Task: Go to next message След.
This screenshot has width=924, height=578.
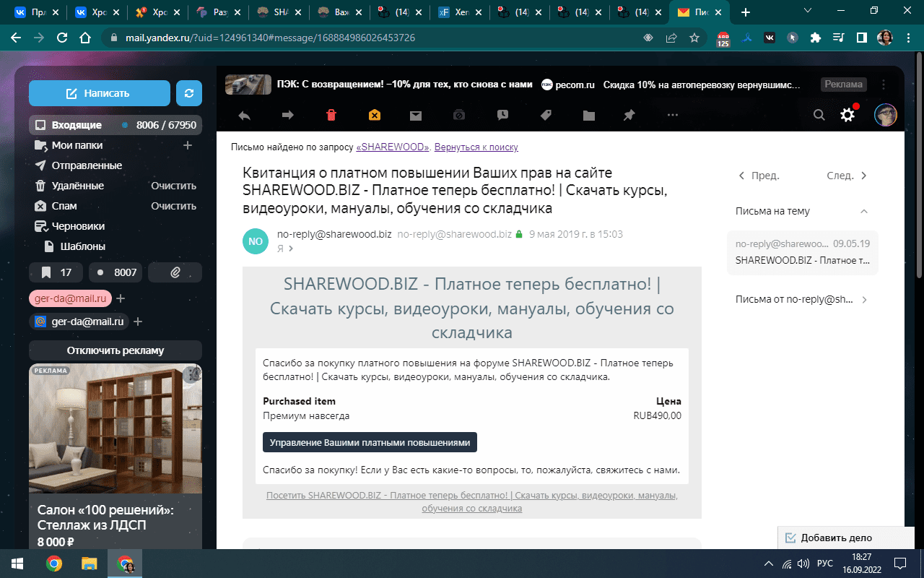Action: point(847,176)
